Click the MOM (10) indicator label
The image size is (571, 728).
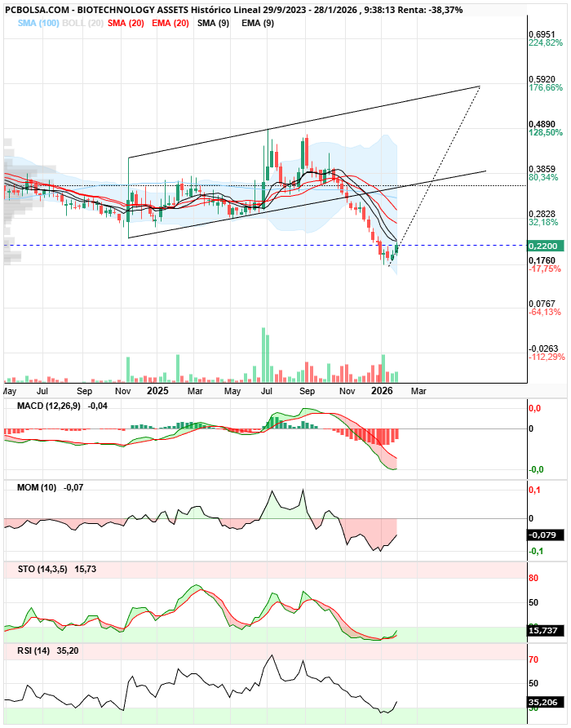pyautogui.click(x=38, y=487)
